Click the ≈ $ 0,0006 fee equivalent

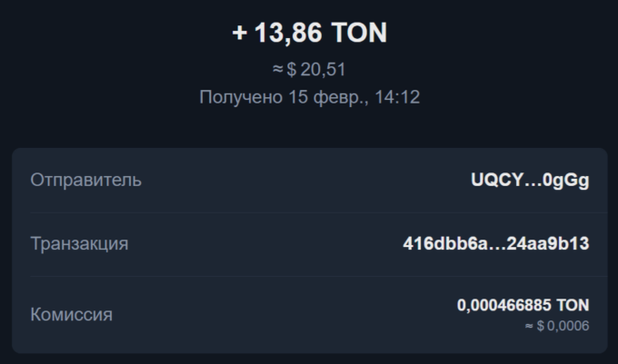(556, 325)
